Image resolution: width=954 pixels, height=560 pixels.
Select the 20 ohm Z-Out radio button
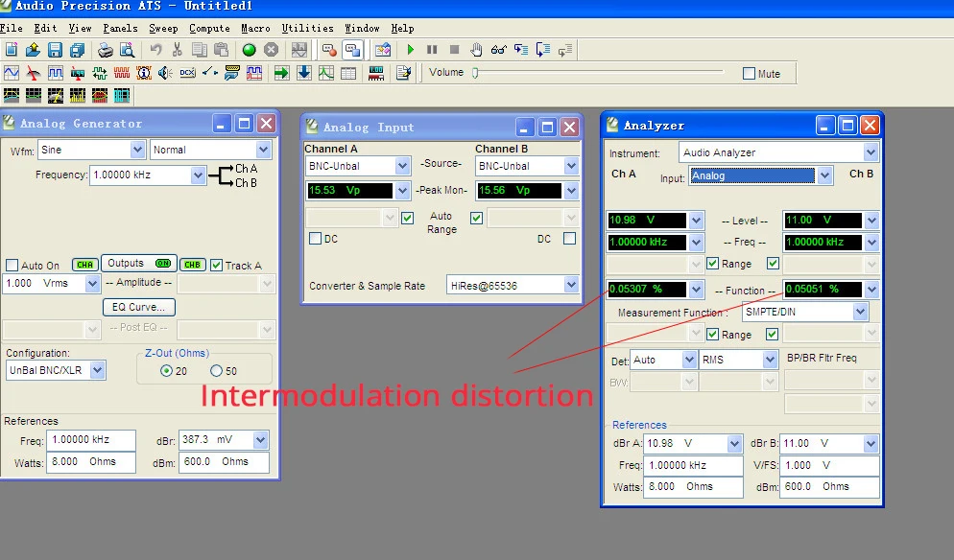166,370
